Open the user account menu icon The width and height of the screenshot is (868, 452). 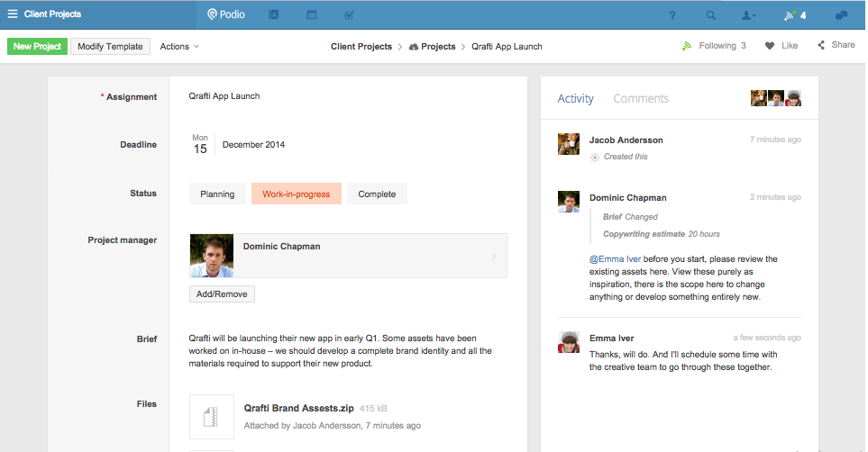(x=748, y=15)
